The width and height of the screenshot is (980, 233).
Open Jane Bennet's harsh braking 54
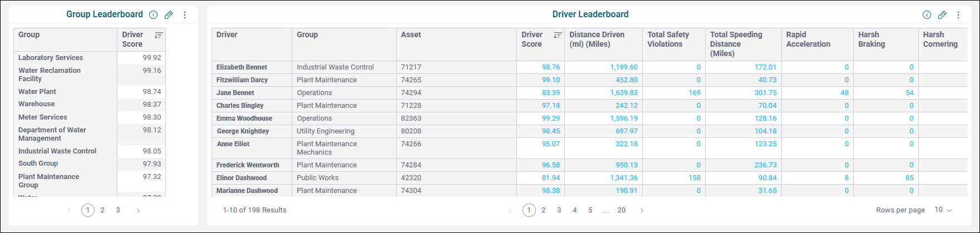(x=909, y=93)
